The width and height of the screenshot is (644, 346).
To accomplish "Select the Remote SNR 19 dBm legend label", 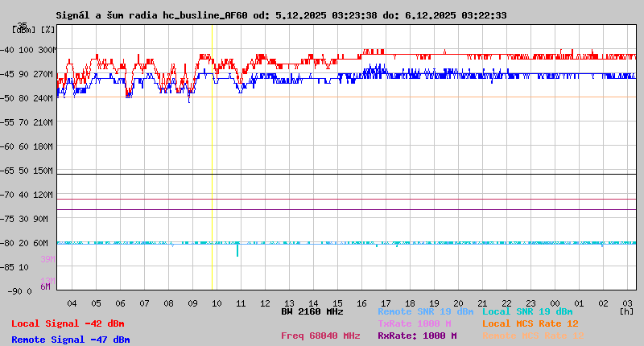I will click(426, 311).
